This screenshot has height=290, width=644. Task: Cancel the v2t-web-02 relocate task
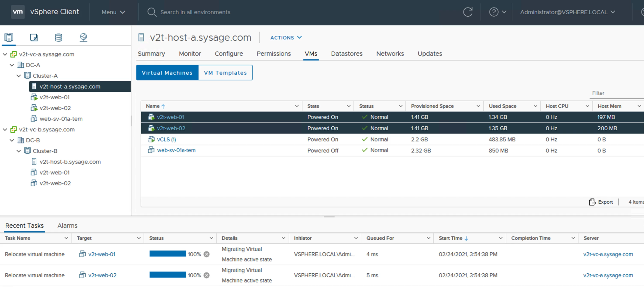(x=206, y=275)
